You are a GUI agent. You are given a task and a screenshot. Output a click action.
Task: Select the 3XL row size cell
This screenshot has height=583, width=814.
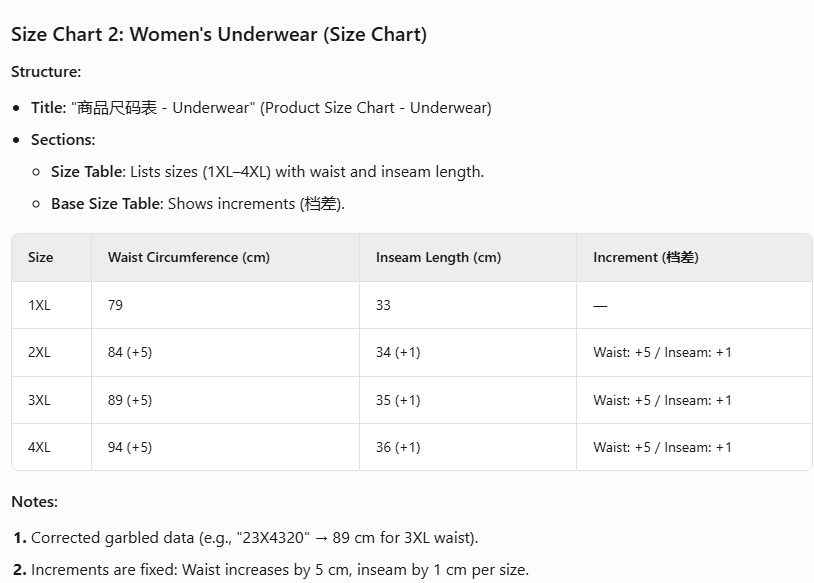(x=39, y=401)
